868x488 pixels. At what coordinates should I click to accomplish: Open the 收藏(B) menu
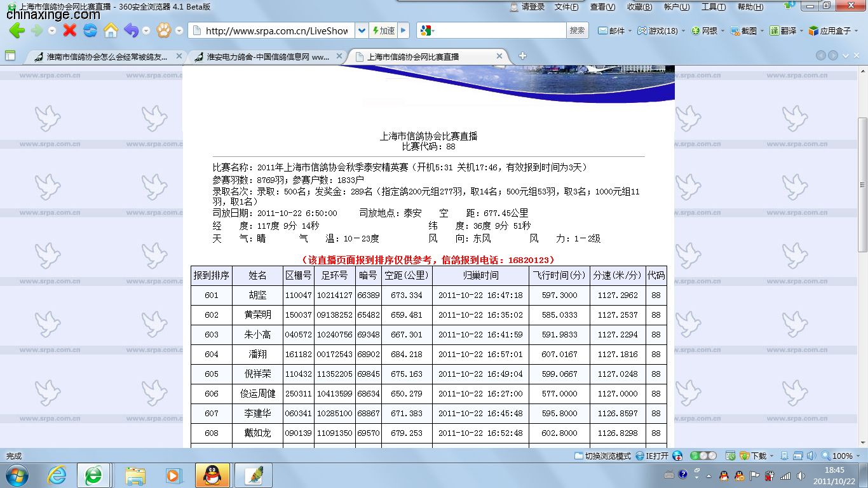pos(639,7)
